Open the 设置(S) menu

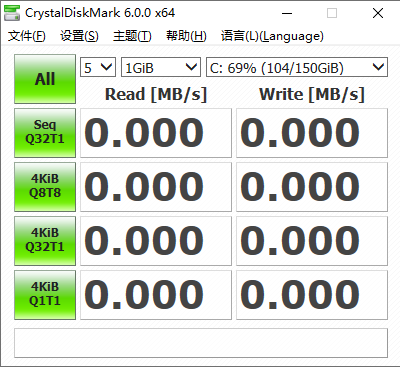[79, 36]
